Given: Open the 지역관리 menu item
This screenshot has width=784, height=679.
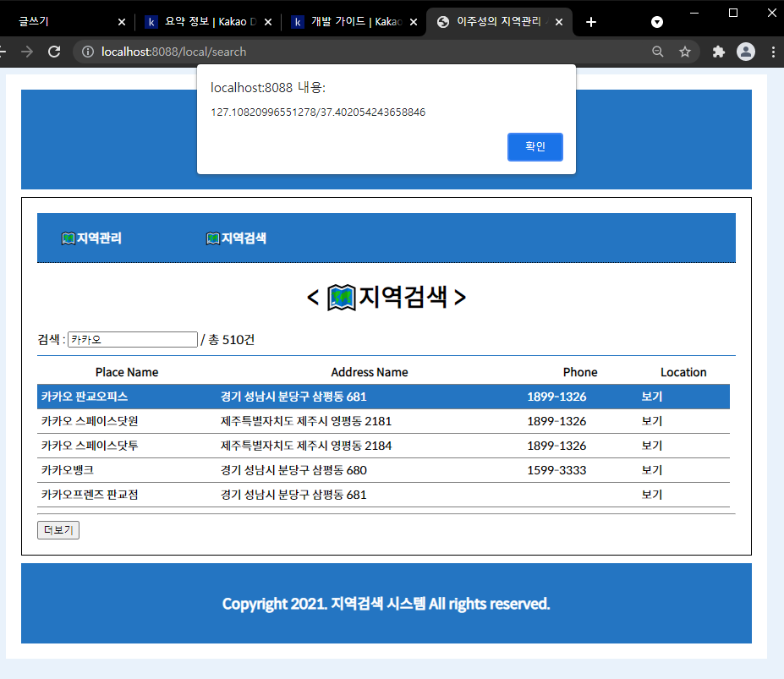Looking at the screenshot, I should point(99,238).
